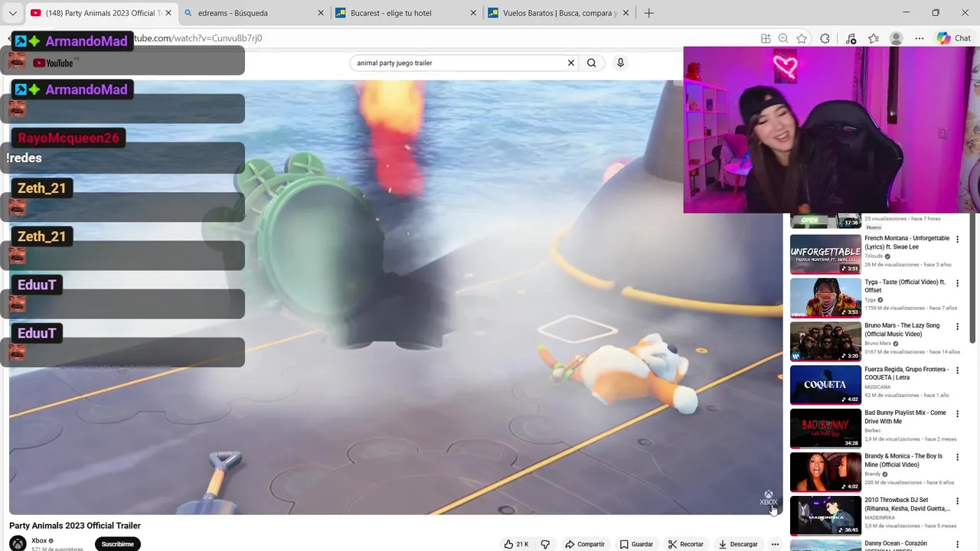Click the Compartir share button
The height and width of the screenshot is (551, 980).
coord(585,544)
